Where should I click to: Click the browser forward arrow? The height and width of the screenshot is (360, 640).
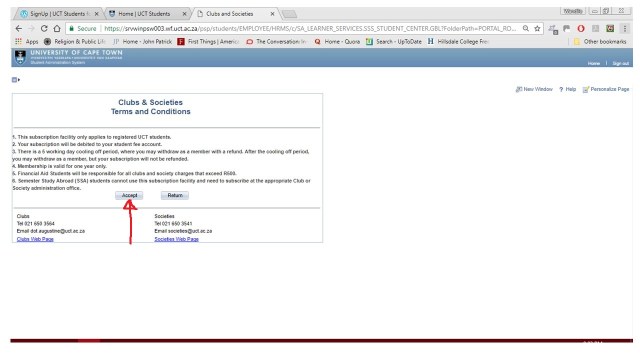[x=31, y=29]
